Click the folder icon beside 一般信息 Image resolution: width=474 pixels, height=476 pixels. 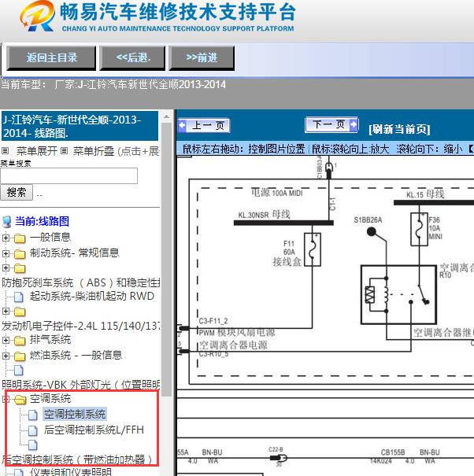20,238
